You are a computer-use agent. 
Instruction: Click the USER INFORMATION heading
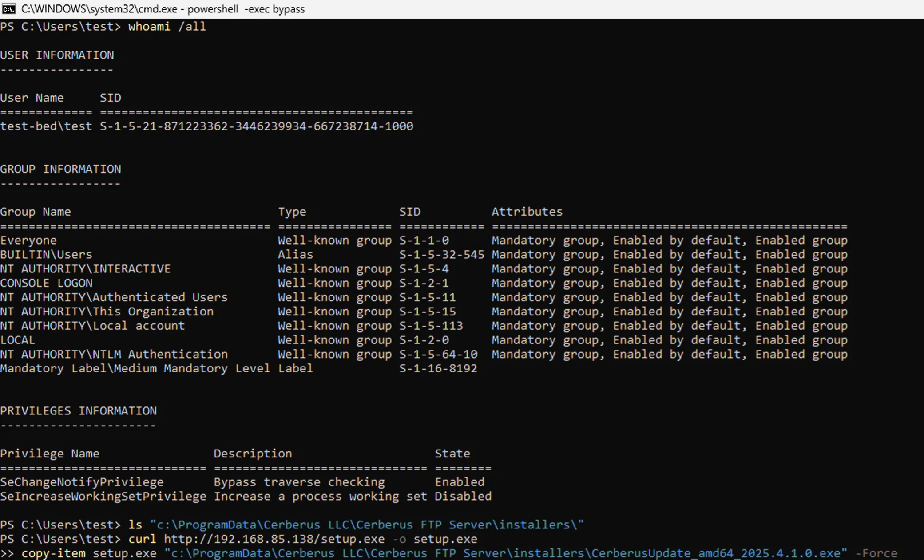pyautogui.click(x=57, y=55)
